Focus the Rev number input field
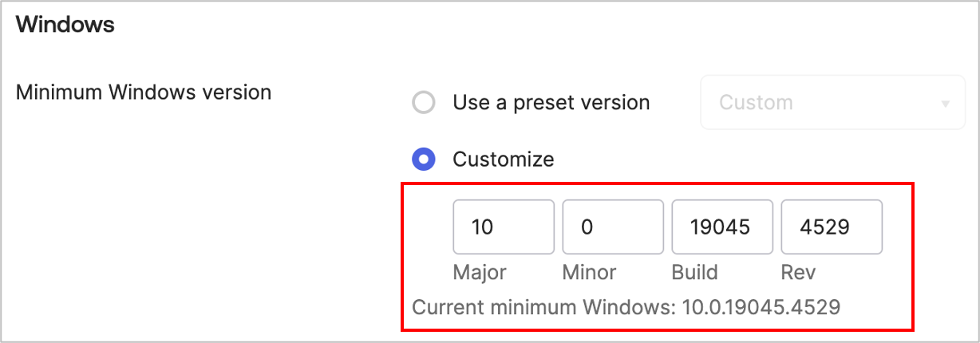The image size is (980, 343). tap(832, 227)
